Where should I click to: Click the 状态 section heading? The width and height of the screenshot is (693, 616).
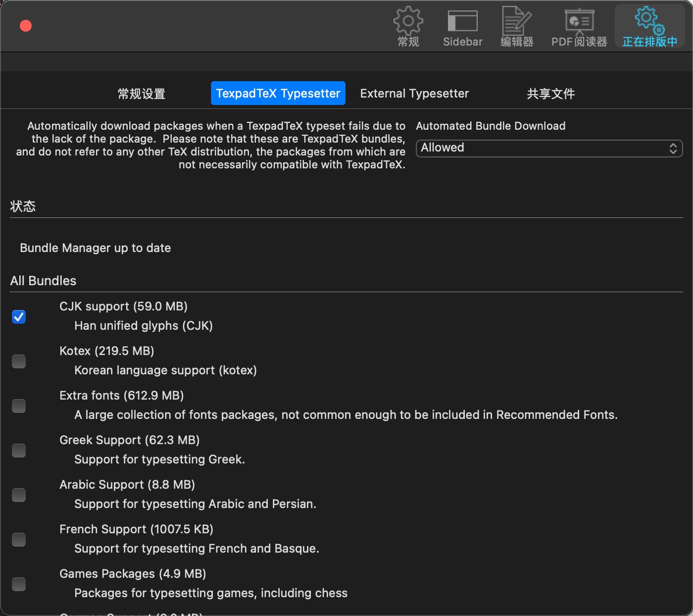point(23,206)
